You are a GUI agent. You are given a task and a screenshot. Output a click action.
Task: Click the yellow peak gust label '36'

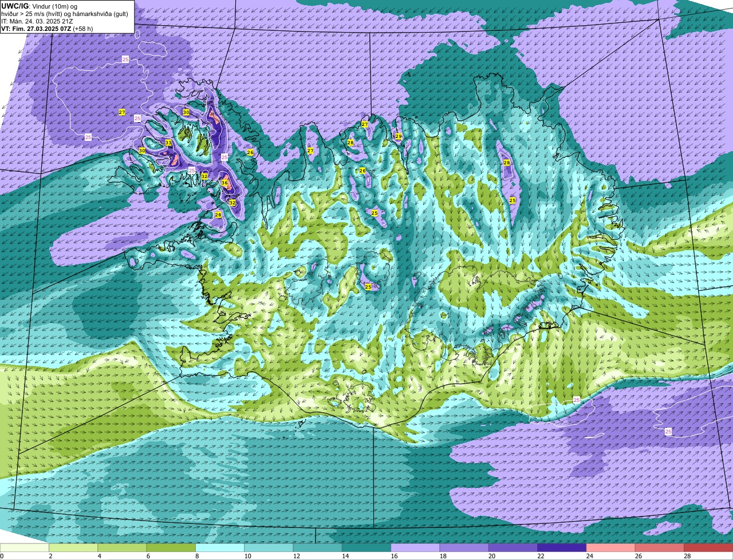pos(225,183)
